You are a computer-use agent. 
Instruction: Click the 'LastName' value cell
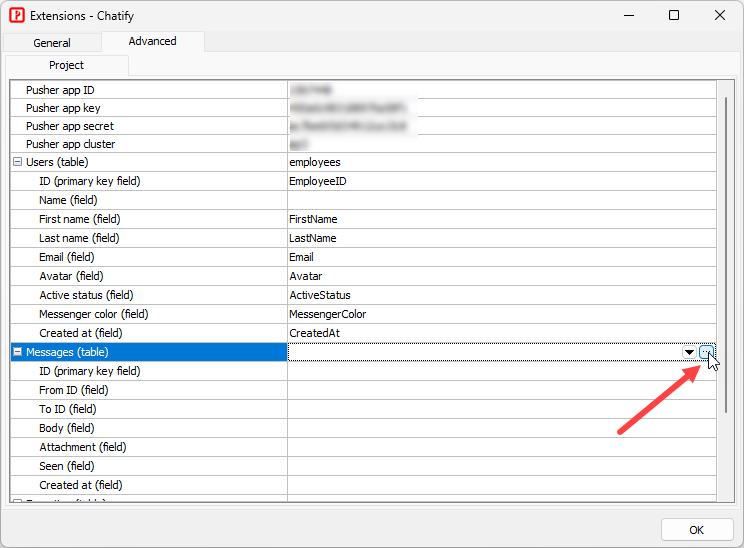tap(502, 238)
